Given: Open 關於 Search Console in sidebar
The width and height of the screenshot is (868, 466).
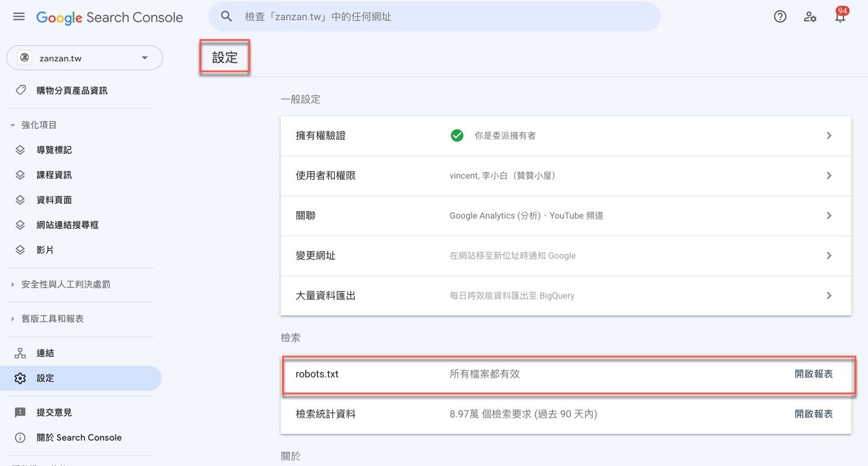Looking at the screenshot, I should point(81,437).
